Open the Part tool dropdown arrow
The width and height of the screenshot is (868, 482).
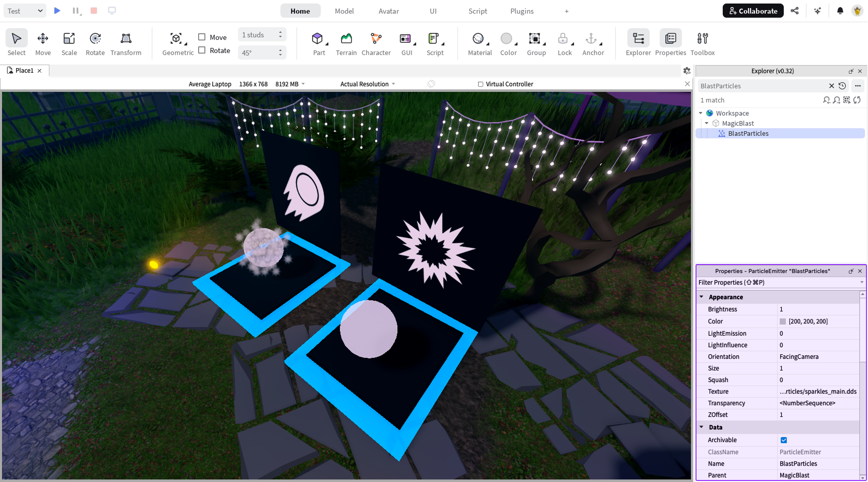click(x=327, y=44)
